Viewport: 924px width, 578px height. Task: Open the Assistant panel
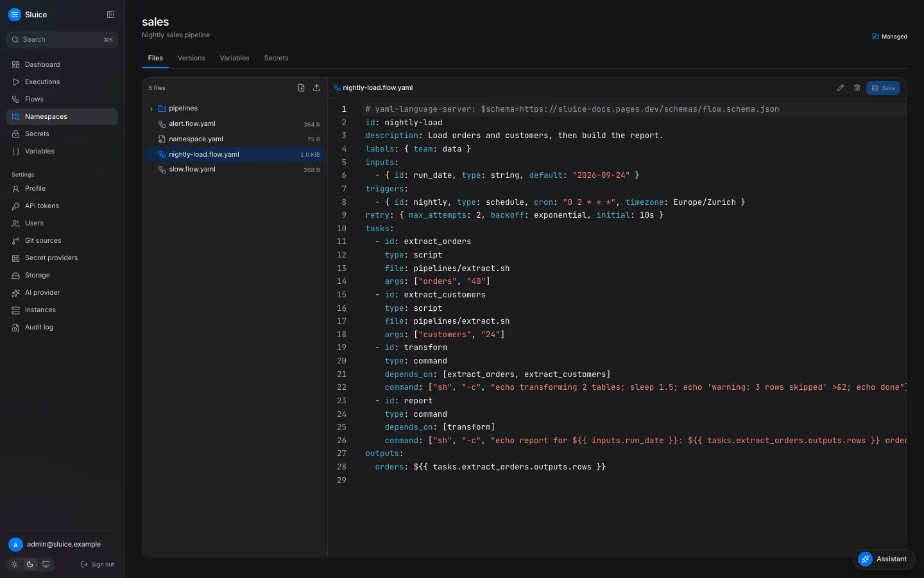(884, 559)
